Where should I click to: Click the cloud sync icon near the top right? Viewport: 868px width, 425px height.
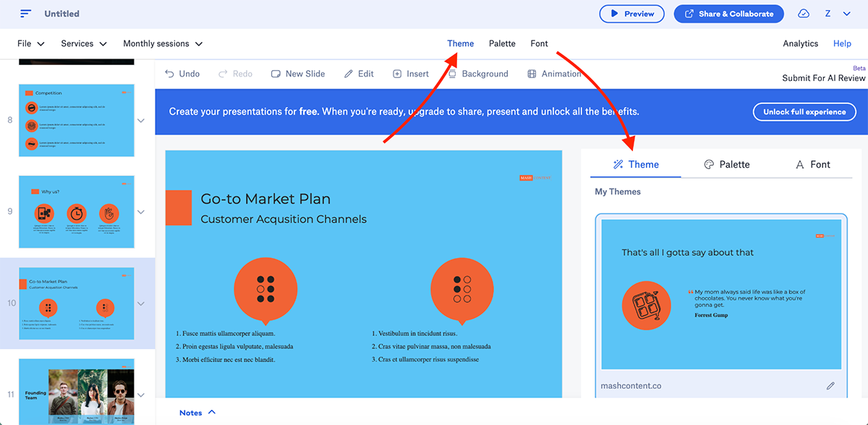coord(803,13)
